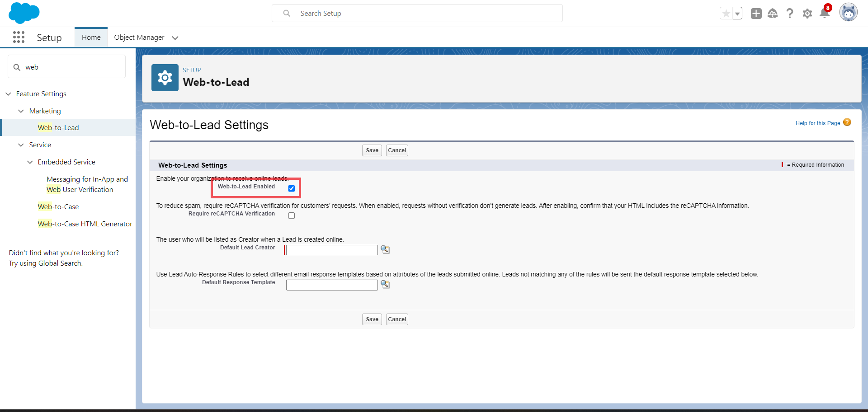Click the Default Response Template lookup icon
868x412 pixels.
click(385, 284)
